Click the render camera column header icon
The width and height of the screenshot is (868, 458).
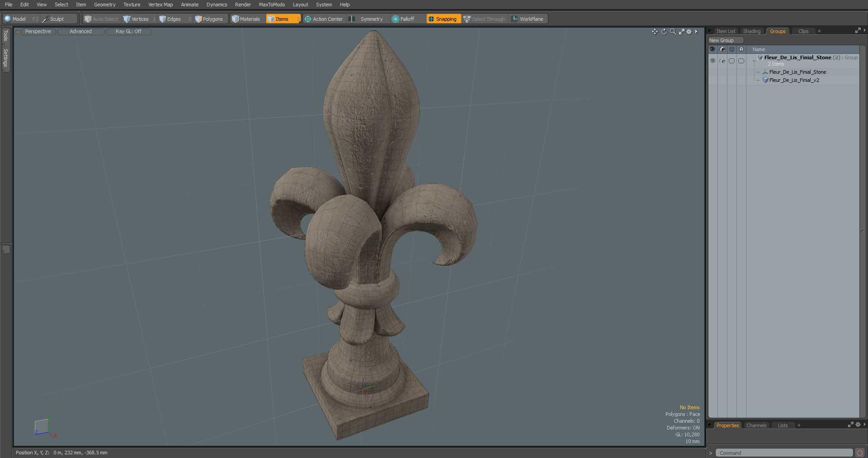(x=722, y=49)
